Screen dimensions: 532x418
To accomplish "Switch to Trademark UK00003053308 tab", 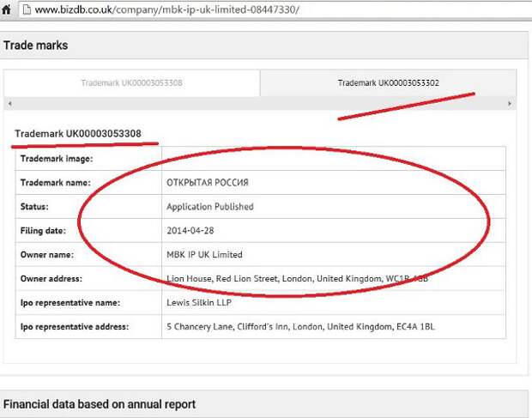I will point(131,83).
